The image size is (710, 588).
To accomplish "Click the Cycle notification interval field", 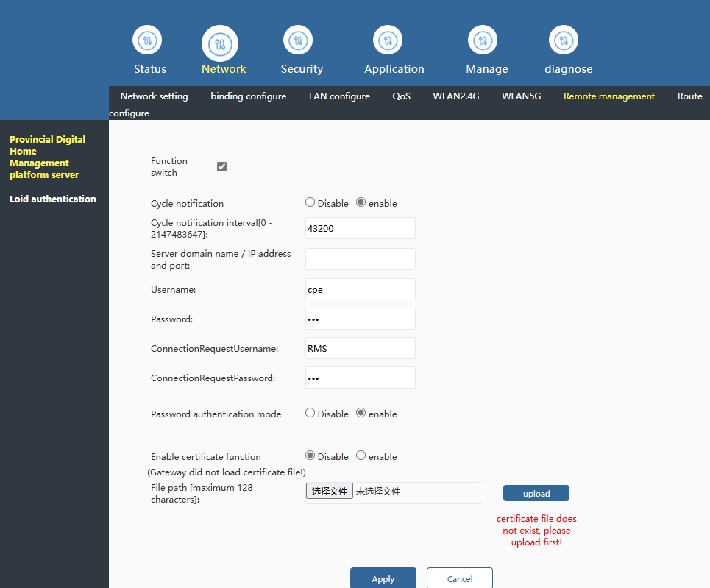I will pos(361,228).
